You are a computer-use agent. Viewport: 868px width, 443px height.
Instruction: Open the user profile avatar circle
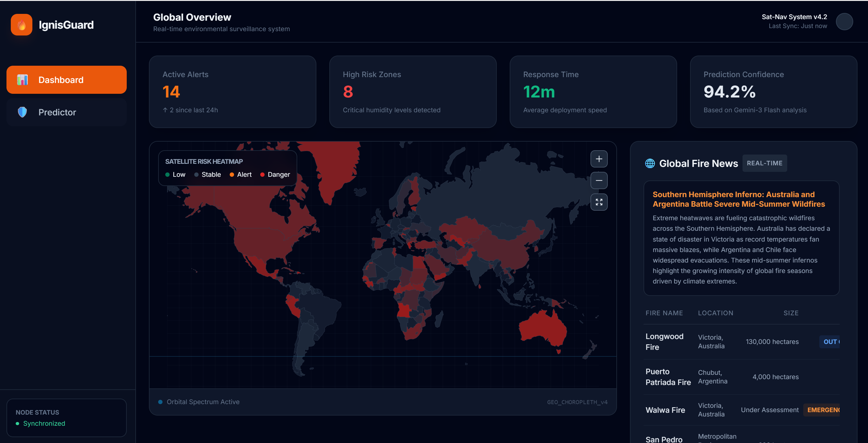pyautogui.click(x=844, y=22)
